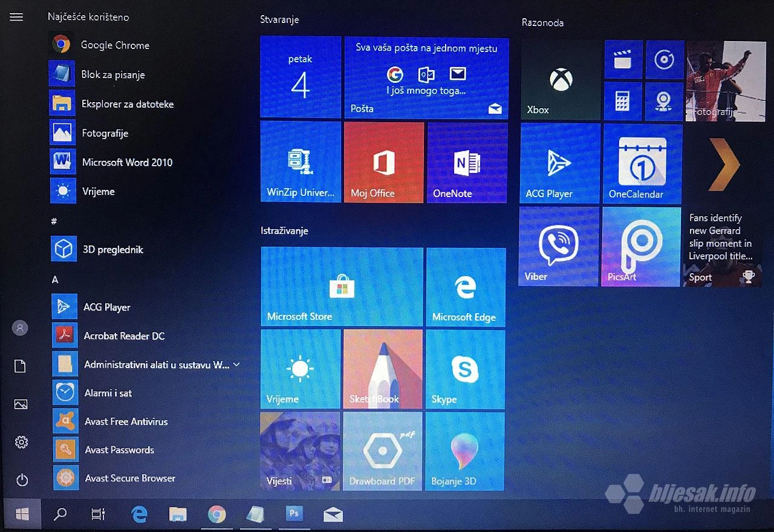Open the Sport news tile about Gerrard
Viewport: 774px width, 532px height.
pyautogui.click(x=723, y=247)
